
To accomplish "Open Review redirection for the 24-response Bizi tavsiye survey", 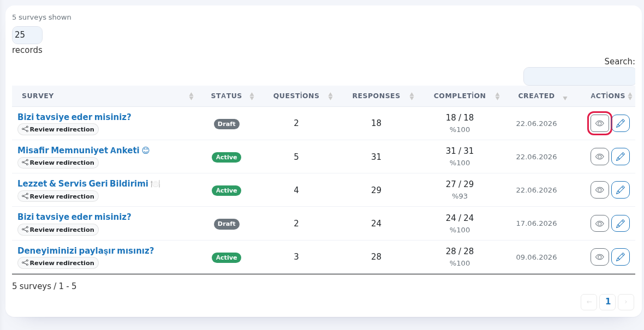I will 58,230.
